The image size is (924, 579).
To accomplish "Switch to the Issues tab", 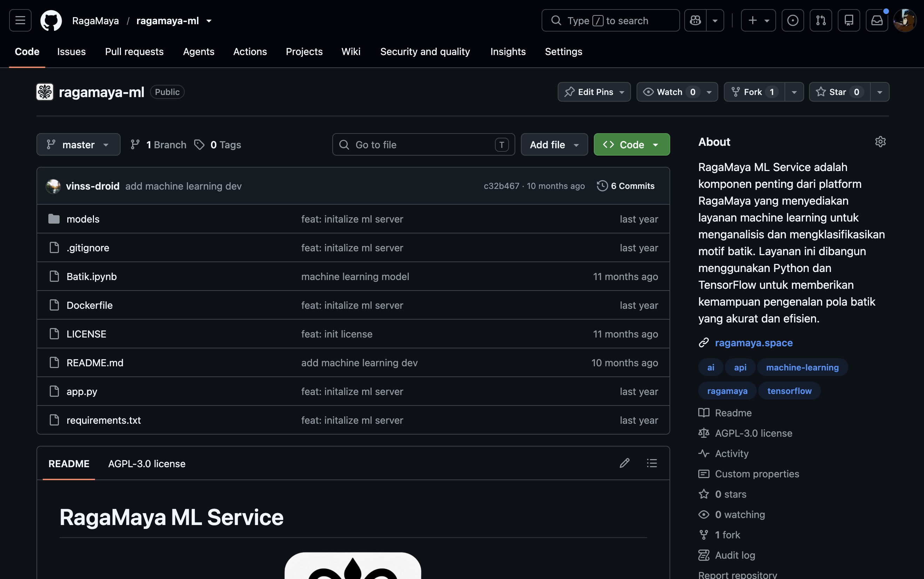I will [71, 51].
